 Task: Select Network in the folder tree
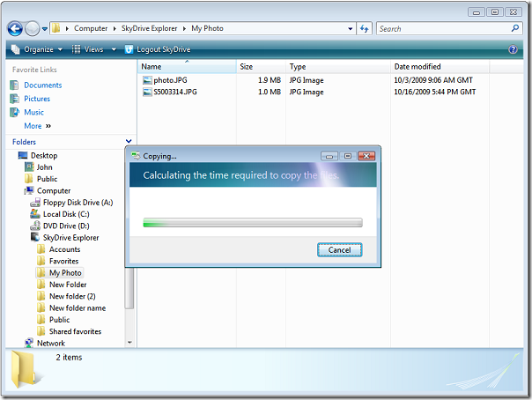(51, 343)
